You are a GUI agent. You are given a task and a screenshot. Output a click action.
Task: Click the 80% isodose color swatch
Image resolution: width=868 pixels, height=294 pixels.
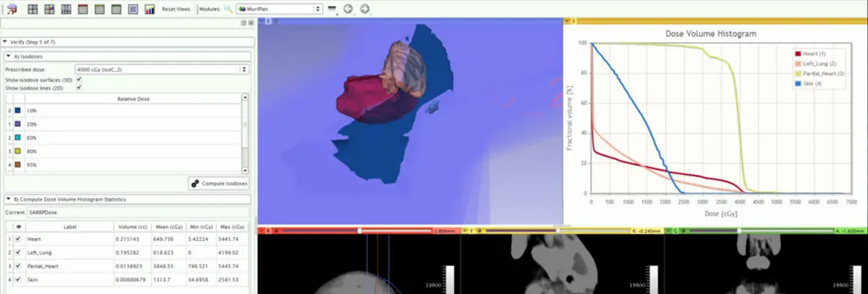pos(18,151)
